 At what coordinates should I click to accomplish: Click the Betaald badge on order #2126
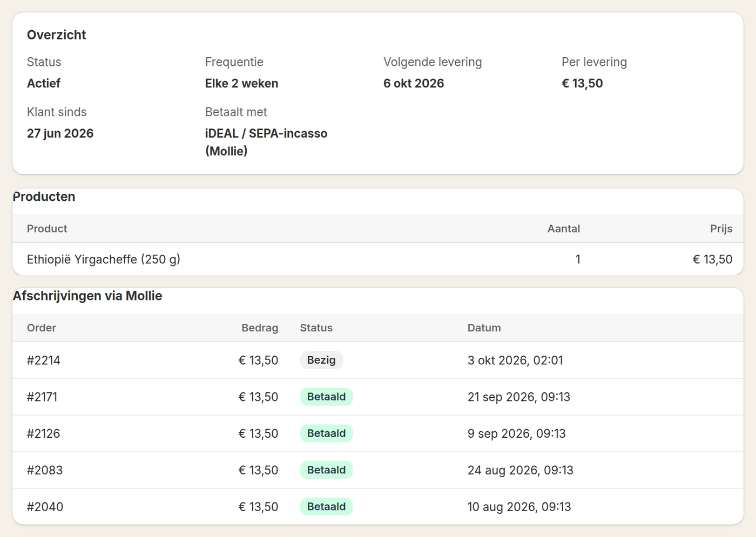(x=326, y=434)
